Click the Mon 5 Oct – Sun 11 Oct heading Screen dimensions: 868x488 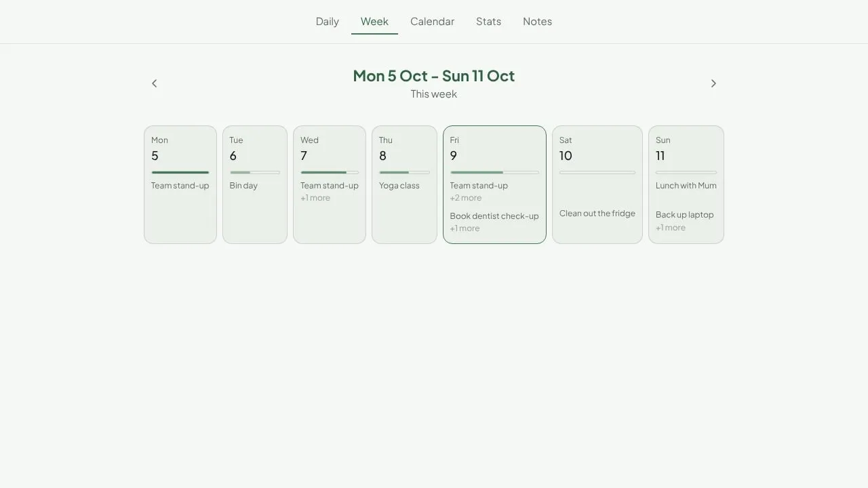434,75
